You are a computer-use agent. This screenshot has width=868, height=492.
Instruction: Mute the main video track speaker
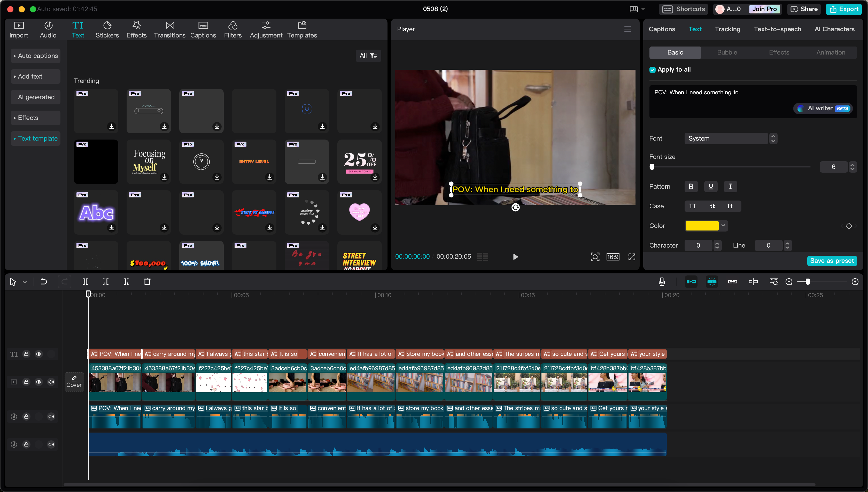[x=51, y=382]
